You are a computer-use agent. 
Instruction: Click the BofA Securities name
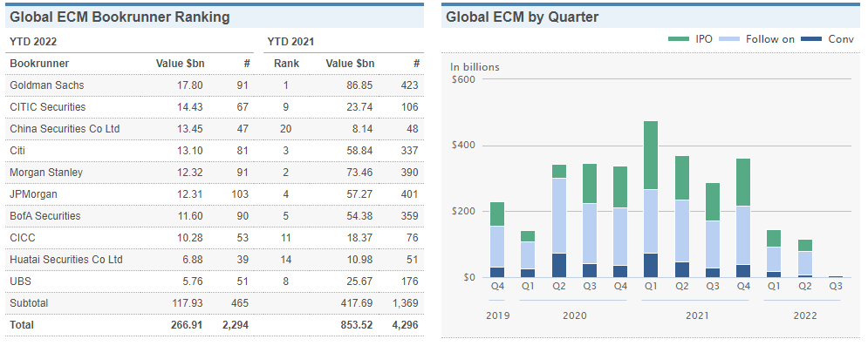click(x=44, y=216)
